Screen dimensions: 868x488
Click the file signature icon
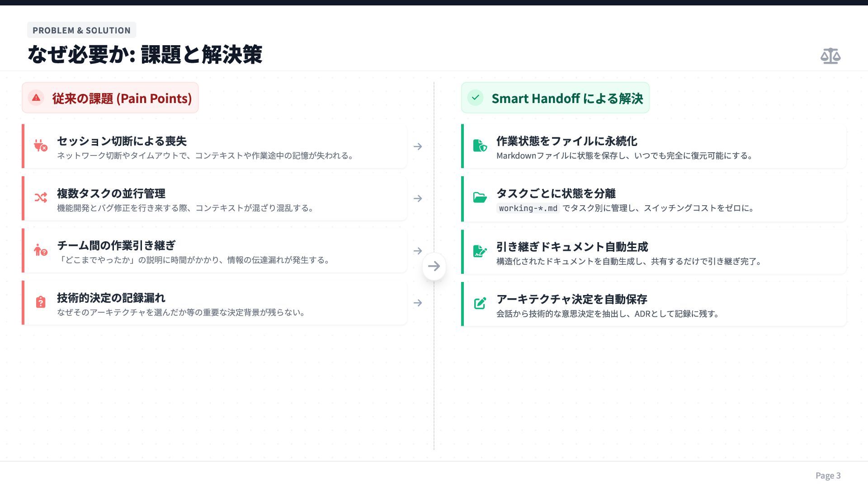coord(479,251)
